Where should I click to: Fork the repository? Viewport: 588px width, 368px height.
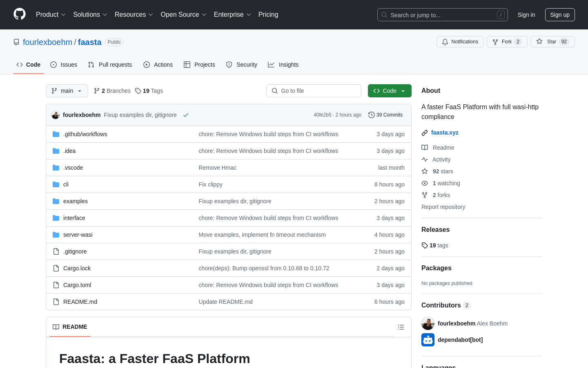507,42
